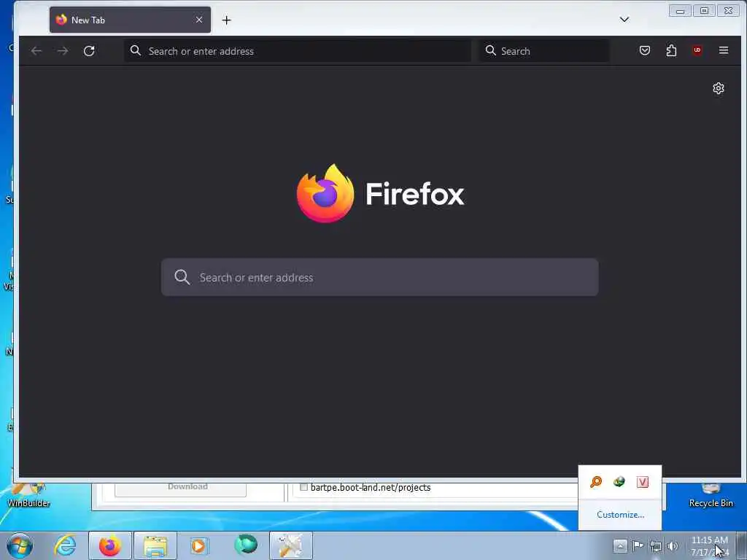Image resolution: width=747 pixels, height=560 pixels.
Task: Open the Save to Pocket button
Action: coord(645,50)
